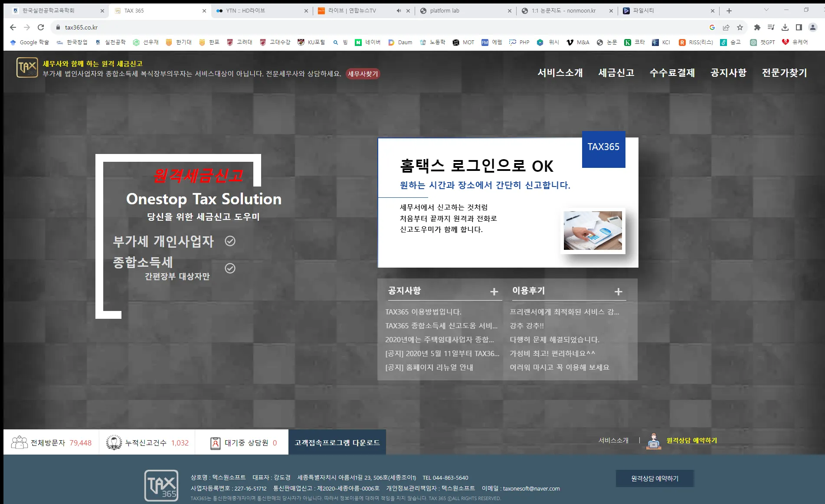Click the share page icon in the address bar
Viewport: 825px width, 504px height.
tap(726, 27)
